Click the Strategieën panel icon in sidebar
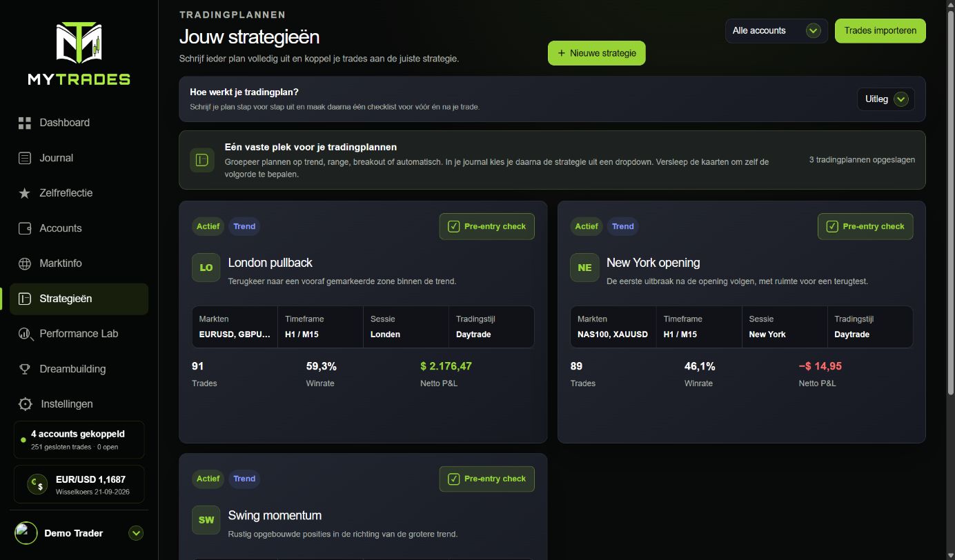 [x=25, y=299]
